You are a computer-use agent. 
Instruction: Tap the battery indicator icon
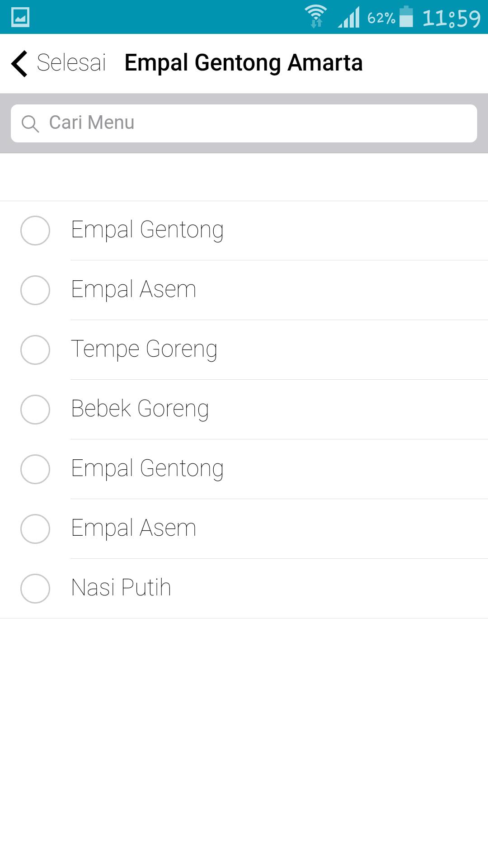pos(406,17)
